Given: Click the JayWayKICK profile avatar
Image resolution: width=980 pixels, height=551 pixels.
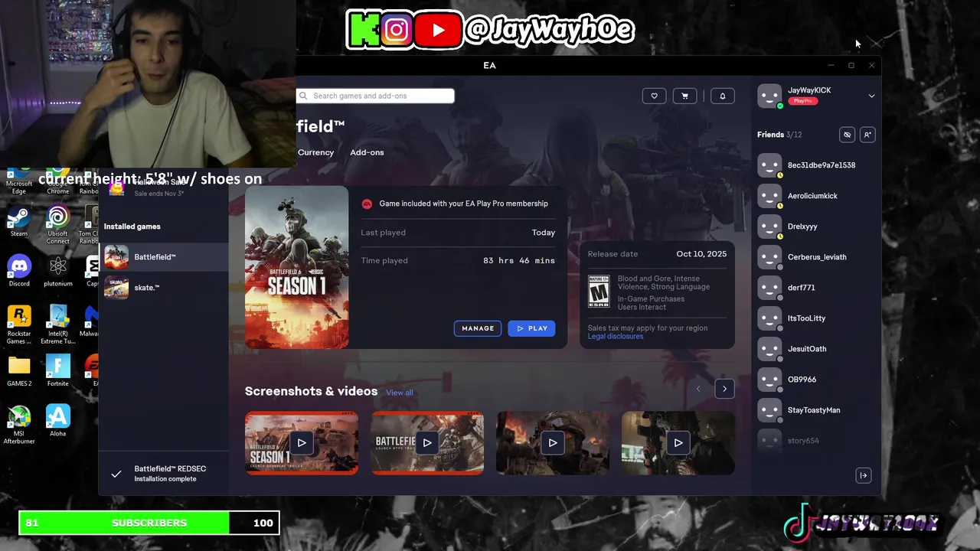Looking at the screenshot, I should click(x=769, y=96).
